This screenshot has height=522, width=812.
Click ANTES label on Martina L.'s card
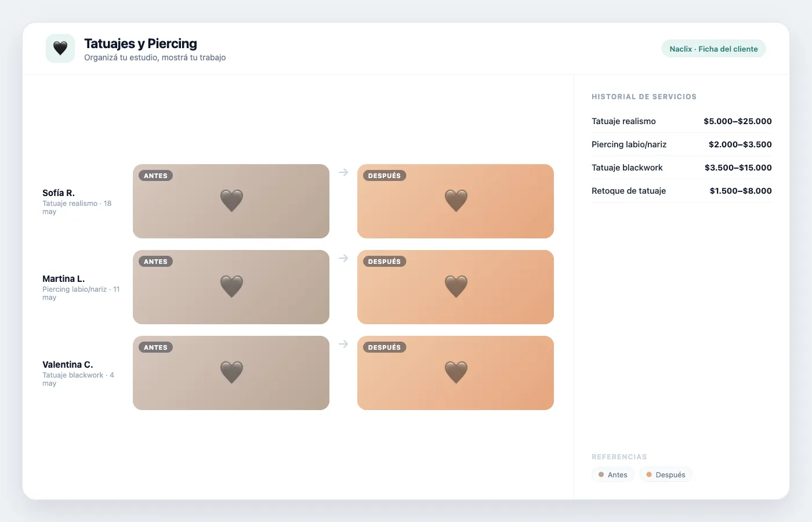[x=155, y=262]
